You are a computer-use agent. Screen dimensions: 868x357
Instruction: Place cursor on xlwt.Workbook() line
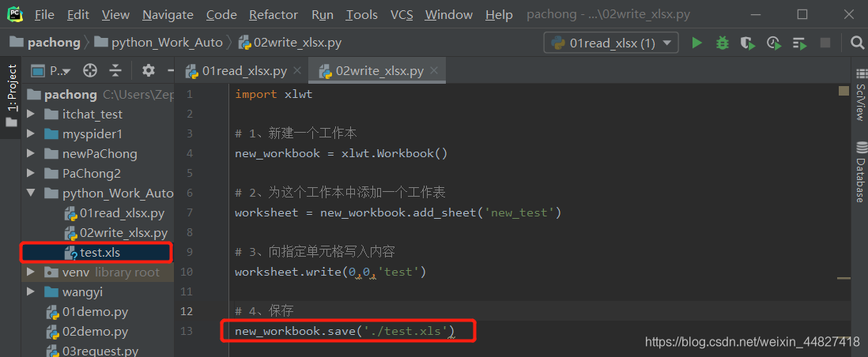point(341,153)
